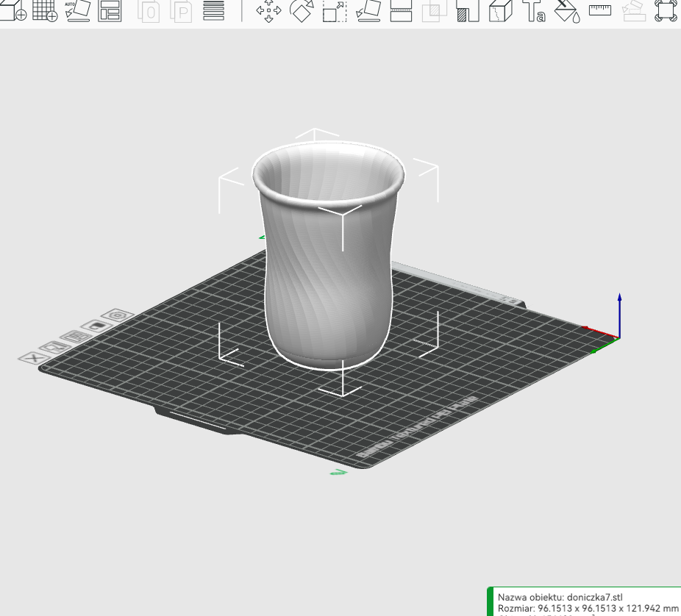Open the Support painting tool
Viewport: 681px width, 616px height.
coord(468,10)
